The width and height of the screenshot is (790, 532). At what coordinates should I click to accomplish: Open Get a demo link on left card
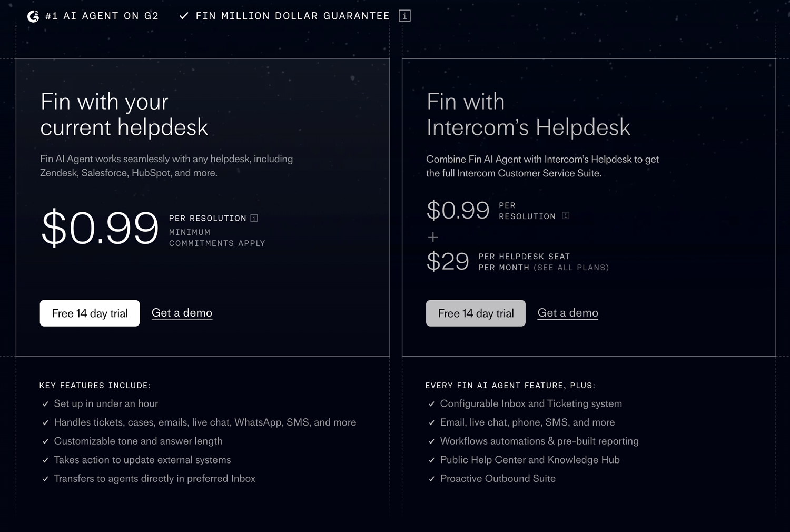click(x=182, y=312)
